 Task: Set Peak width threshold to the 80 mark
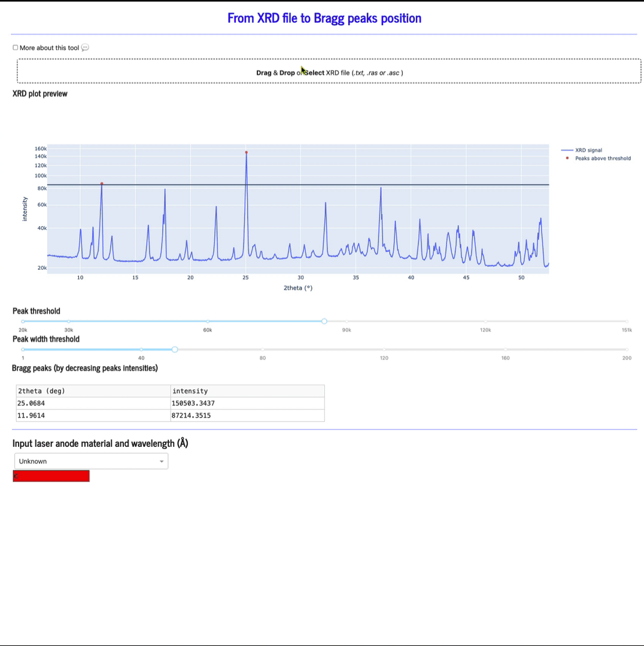click(263, 349)
